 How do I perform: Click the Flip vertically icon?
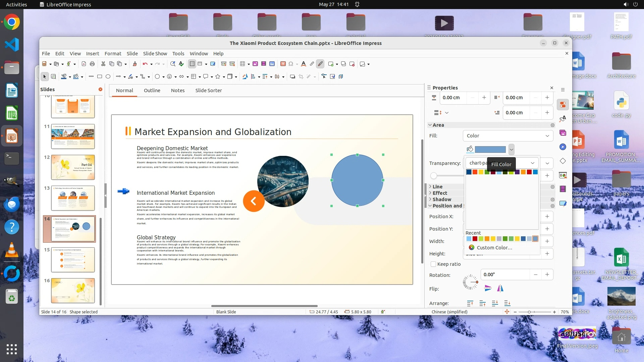tap(488, 288)
